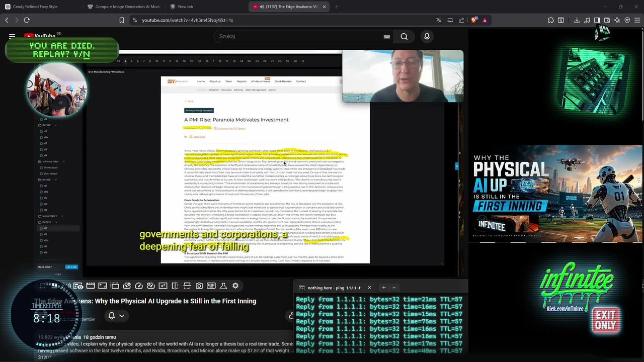Close the Edge Awakens browser tab

tap(324, 7)
